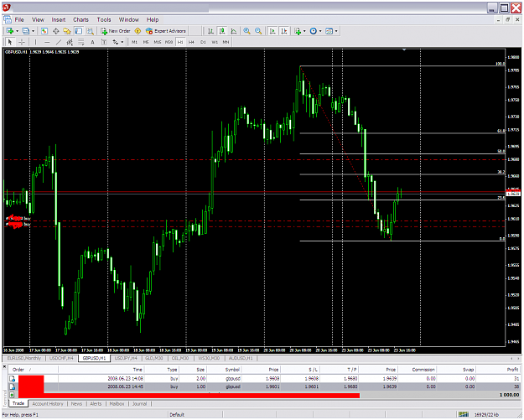524x420 pixels.
Task: Select the equidistant channel tool
Action: pos(70,42)
